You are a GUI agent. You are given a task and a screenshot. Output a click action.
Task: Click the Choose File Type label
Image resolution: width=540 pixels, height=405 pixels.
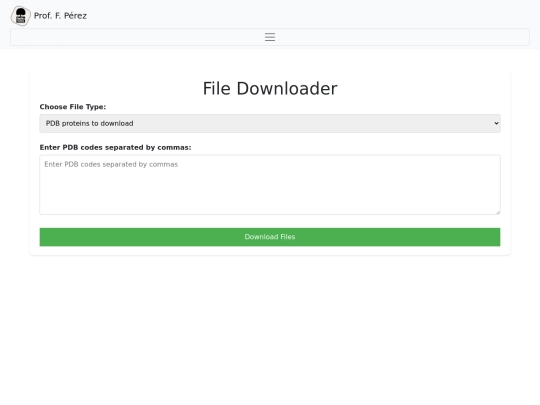[x=73, y=107]
